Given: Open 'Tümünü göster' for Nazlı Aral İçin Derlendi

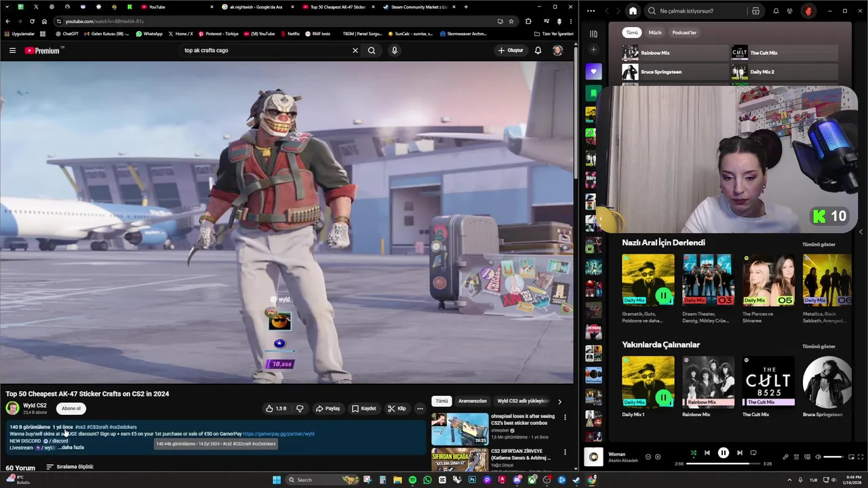Looking at the screenshot, I should pyautogui.click(x=818, y=244).
